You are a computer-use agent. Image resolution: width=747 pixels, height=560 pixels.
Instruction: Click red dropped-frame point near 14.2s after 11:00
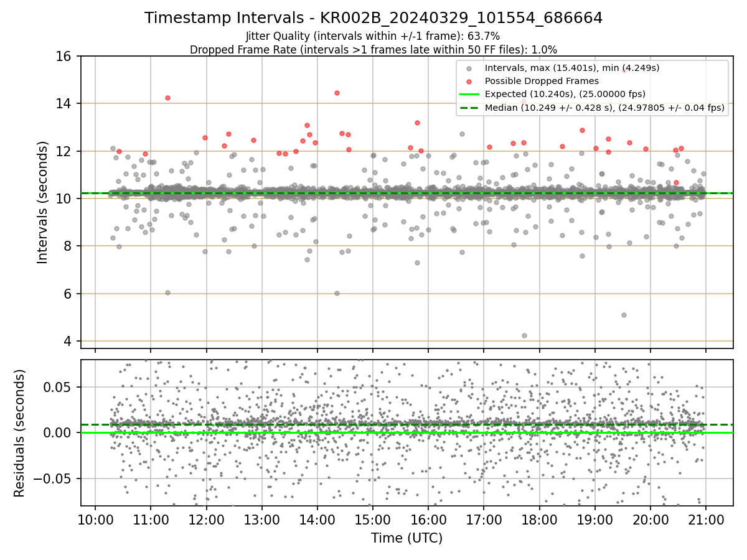(167, 98)
